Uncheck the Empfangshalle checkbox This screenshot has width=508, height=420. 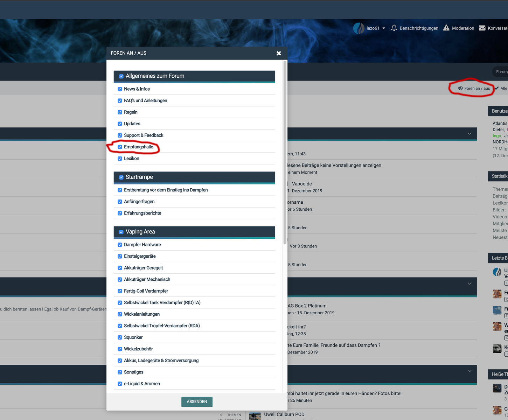pos(120,147)
